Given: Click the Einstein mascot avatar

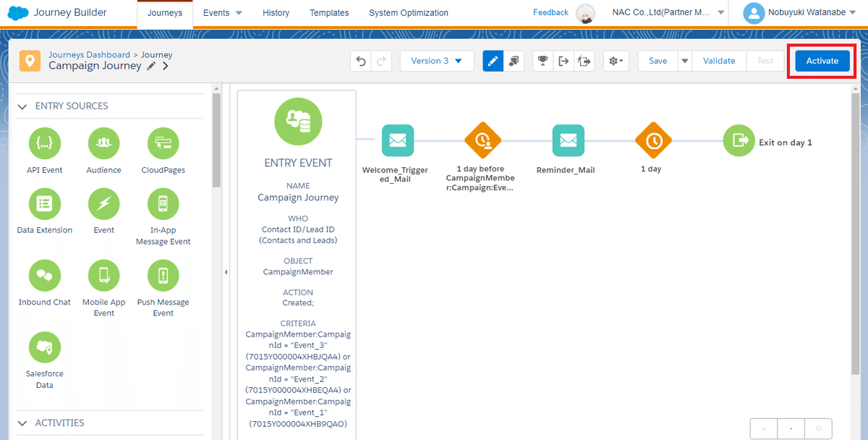Looking at the screenshot, I should (585, 13).
